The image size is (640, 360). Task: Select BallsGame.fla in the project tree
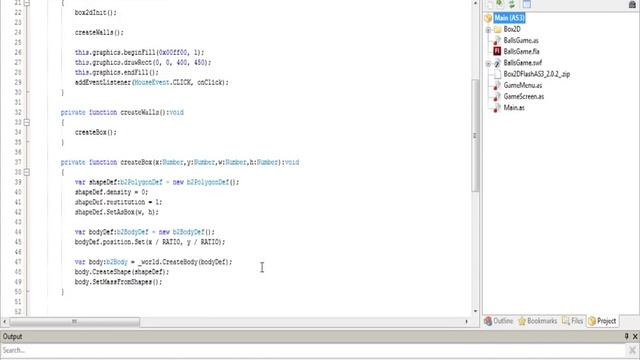click(x=521, y=51)
